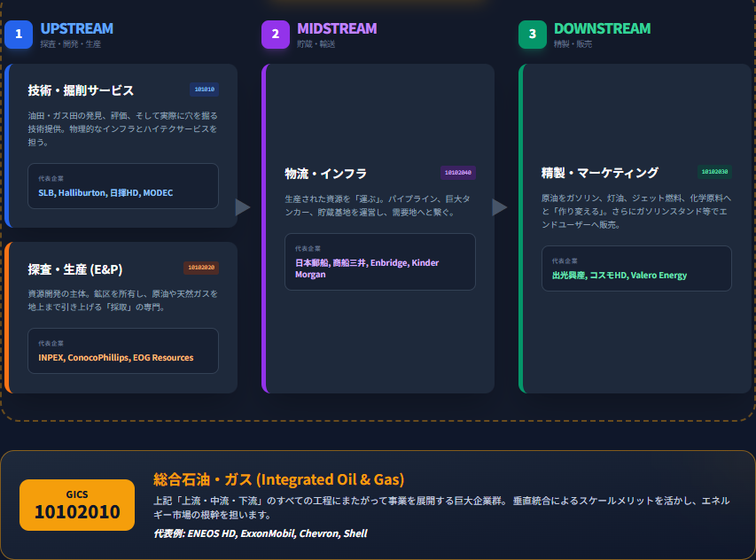Select the MIDSTREAM section heading
This screenshot has width=756, height=560.
[337, 28]
